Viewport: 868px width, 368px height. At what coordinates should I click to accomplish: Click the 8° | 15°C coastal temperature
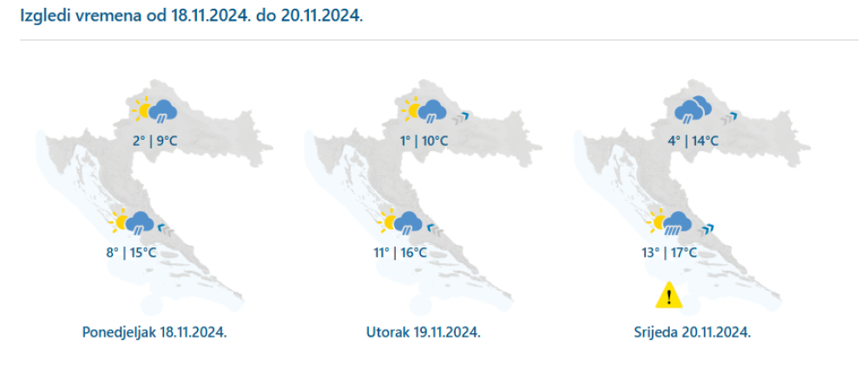131,253
